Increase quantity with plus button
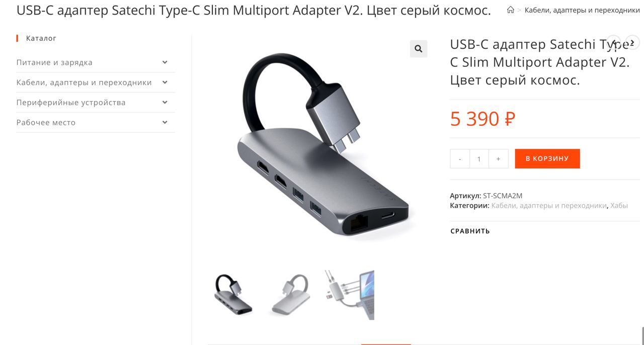 [x=498, y=159]
